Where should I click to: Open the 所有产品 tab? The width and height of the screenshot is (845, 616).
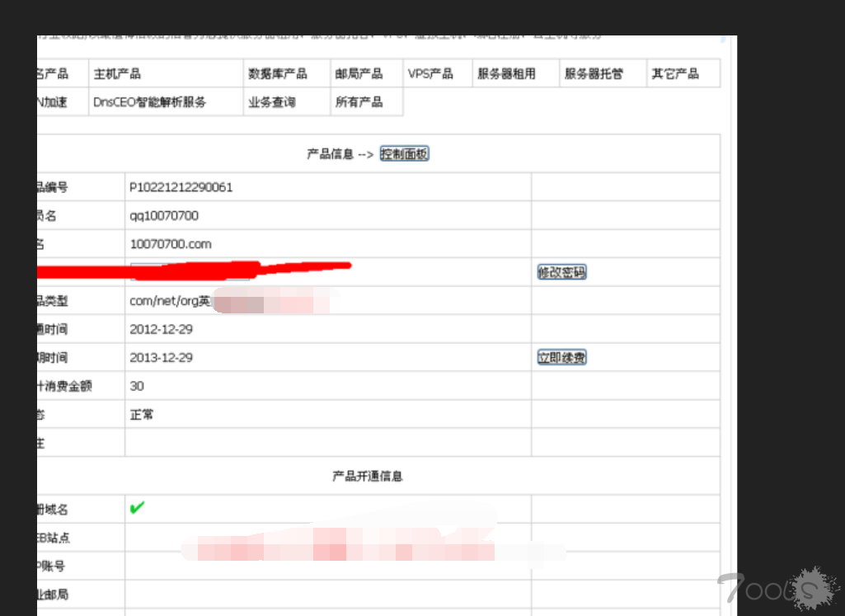[359, 102]
